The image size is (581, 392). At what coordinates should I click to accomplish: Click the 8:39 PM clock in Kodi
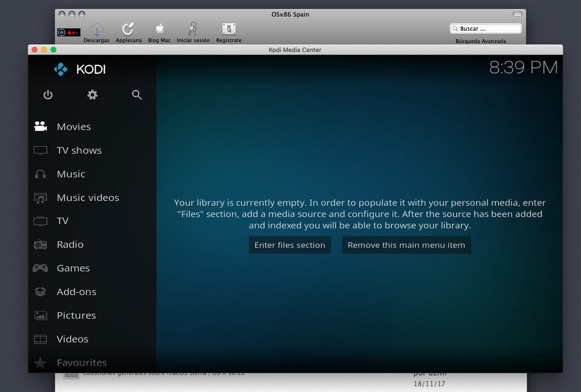(x=523, y=67)
